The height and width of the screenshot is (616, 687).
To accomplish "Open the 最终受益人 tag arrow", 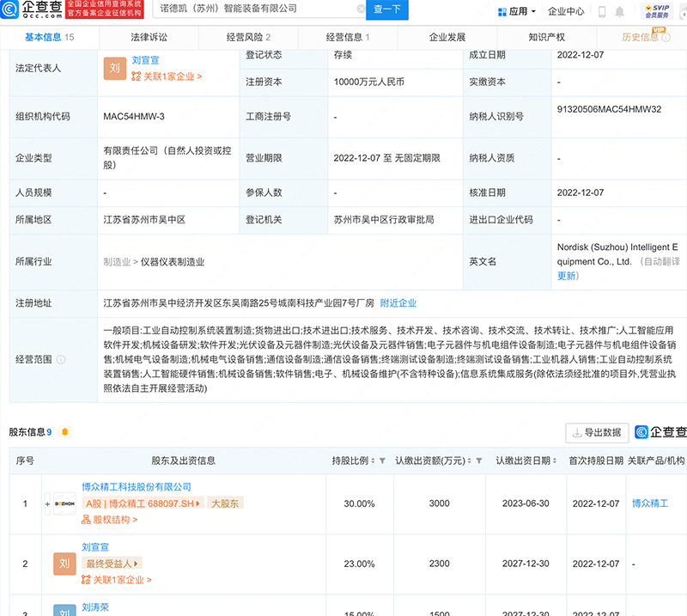I will [x=136, y=564].
